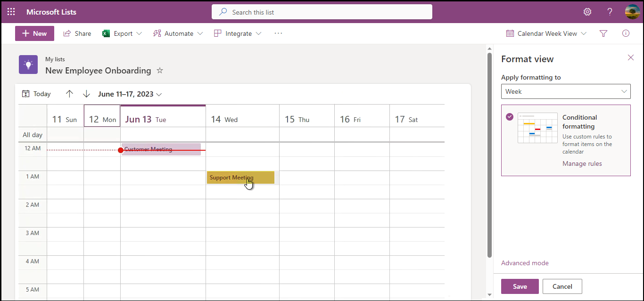Open the Support Meeting calendar event

240,178
